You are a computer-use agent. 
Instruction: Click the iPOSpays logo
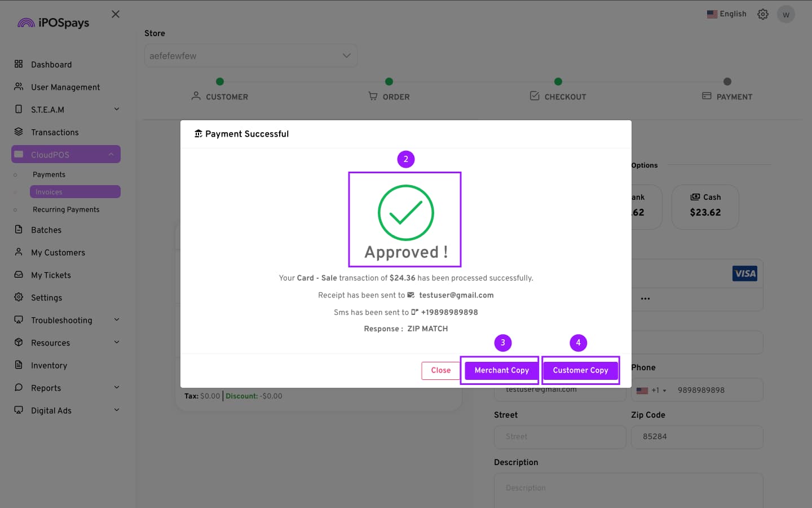click(x=54, y=23)
